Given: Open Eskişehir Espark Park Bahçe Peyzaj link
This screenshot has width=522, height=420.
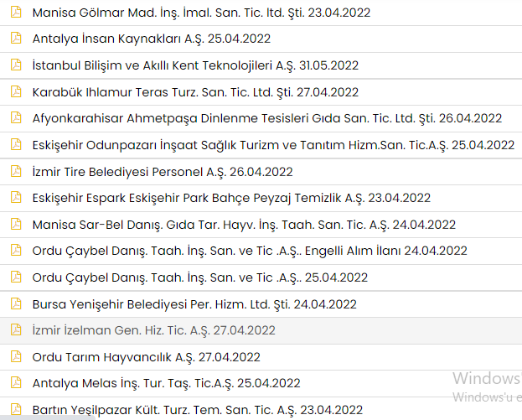Looking at the screenshot, I should coord(231,198).
